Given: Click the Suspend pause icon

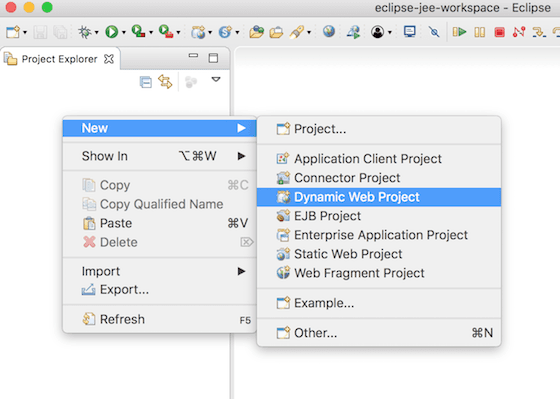Looking at the screenshot, I should click(x=479, y=32).
